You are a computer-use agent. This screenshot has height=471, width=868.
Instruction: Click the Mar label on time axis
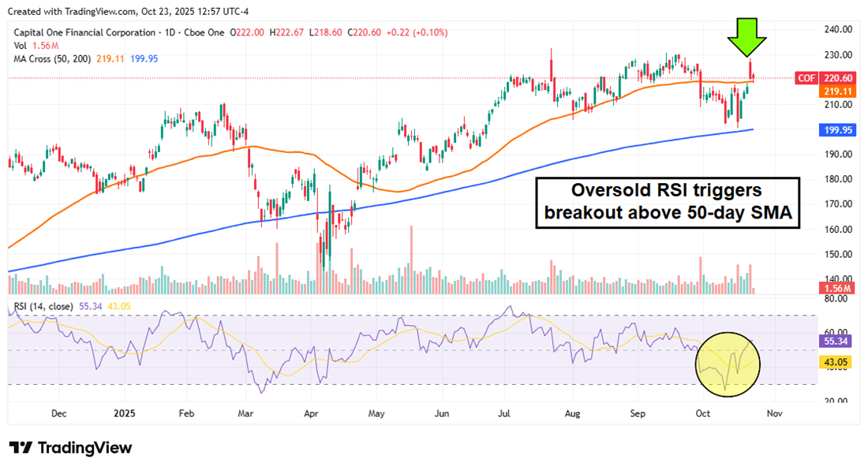click(245, 413)
